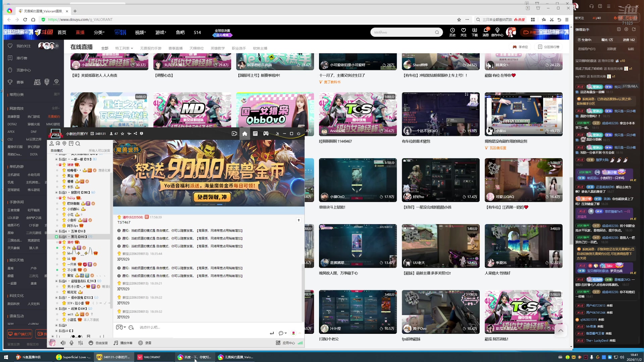This screenshot has width=644, height=362.
Task: Collapse channel 队伍8 - 战神【GOW】
Action: [56, 309]
